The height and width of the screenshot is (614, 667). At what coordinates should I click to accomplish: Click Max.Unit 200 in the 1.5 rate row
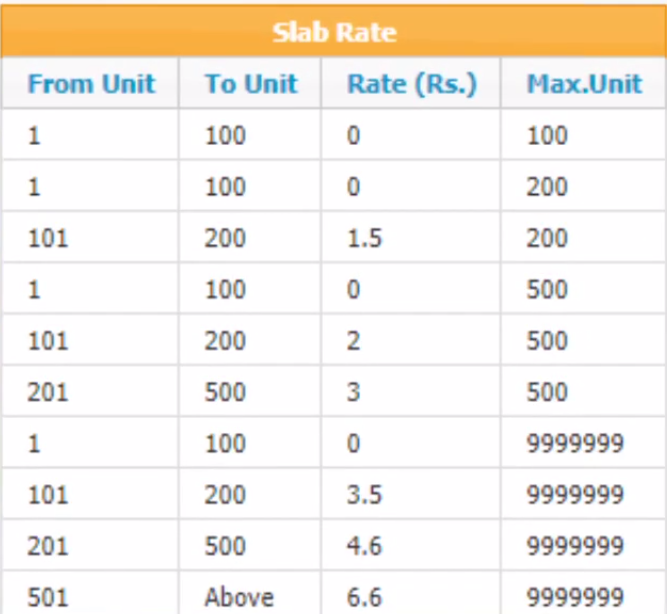(584, 237)
